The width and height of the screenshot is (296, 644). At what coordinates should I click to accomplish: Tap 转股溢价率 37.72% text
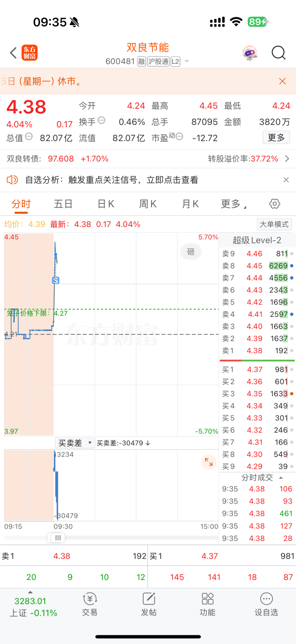[x=243, y=159]
